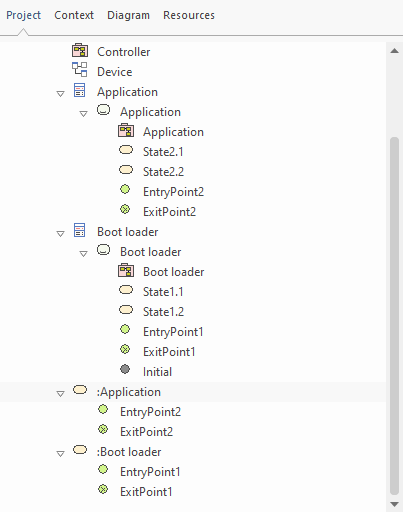The image size is (403, 512).
Task: Click the Device diagram icon
Action: pos(80,69)
